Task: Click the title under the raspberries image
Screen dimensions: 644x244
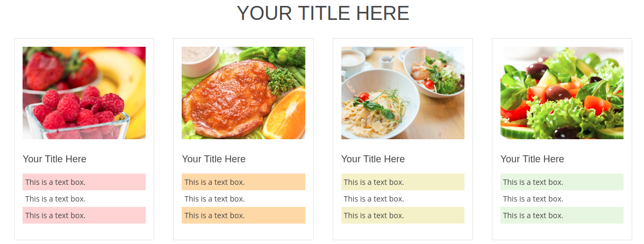Action: tap(54, 159)
